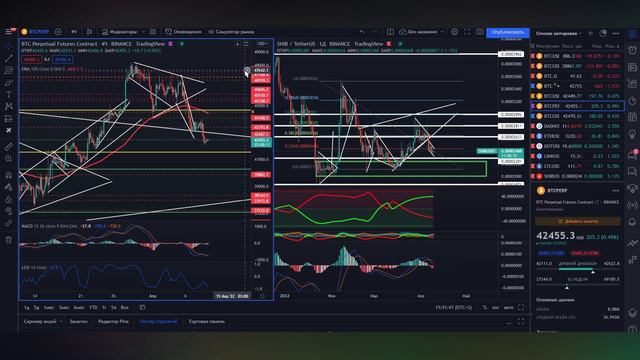The height and width of the screenshot is (360, 640).
Task: Open the 4h timeframe selector
Action: pyautogui.click(x=74, y=31)
